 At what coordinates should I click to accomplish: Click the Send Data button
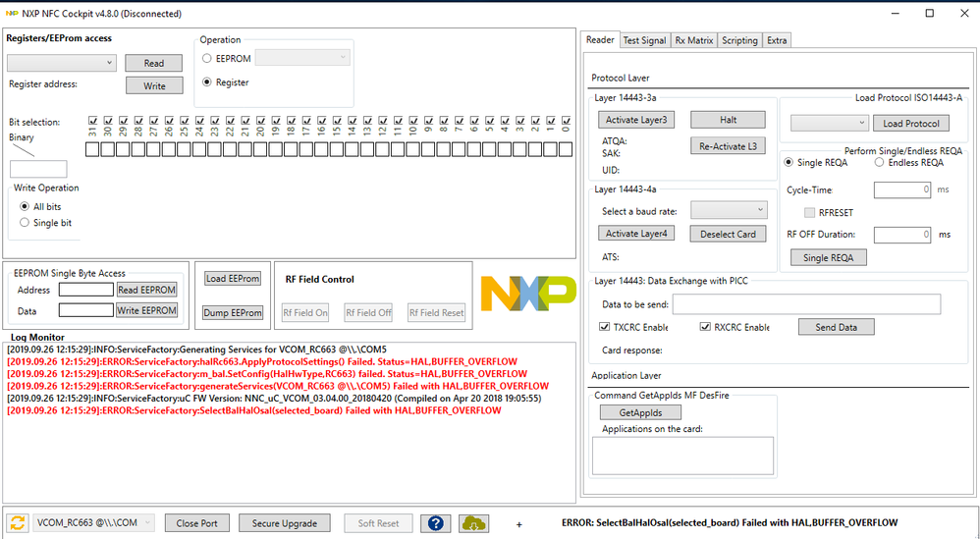tap(837, 327)
